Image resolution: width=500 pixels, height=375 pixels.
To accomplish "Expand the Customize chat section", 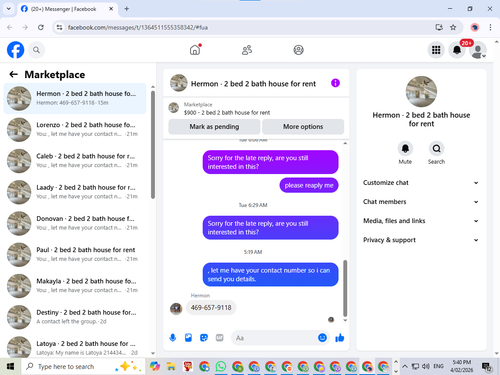I will 421,183.
